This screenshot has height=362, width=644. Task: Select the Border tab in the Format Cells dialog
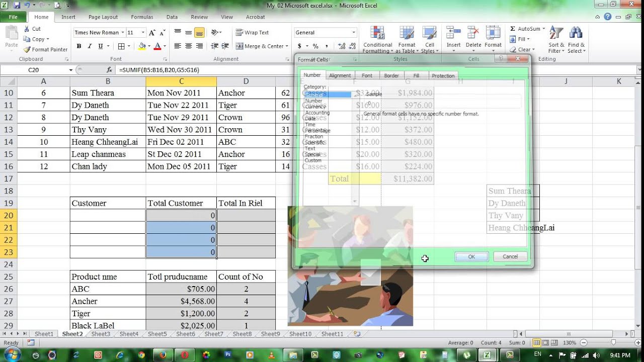click(391, 75)
